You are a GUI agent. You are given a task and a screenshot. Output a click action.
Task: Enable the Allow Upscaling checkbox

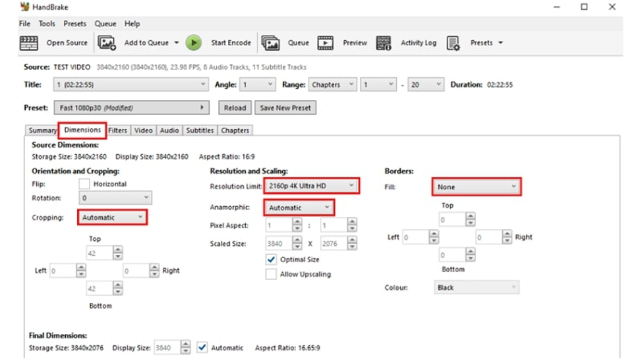tap(271, 274)
